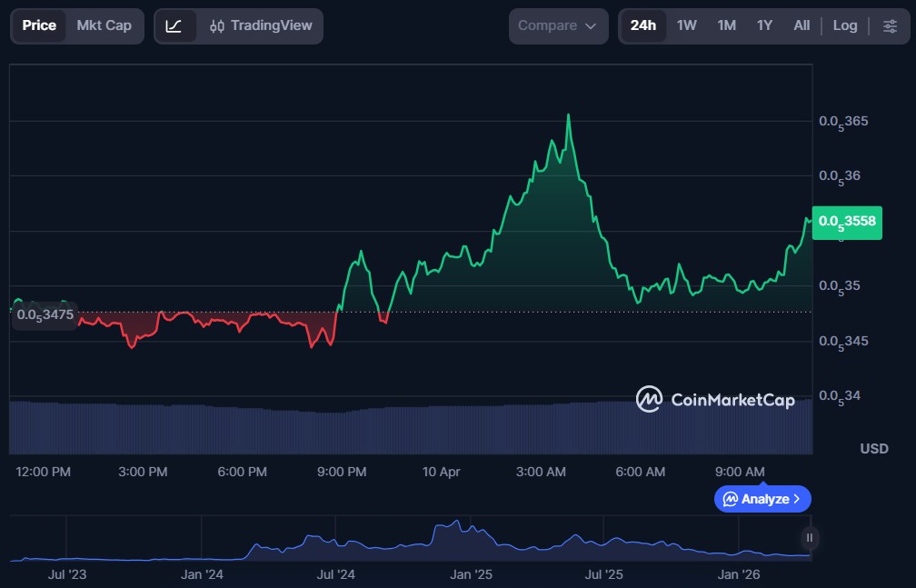
Task: Click the opening price label 0.0₅3475
Action: click(45, 315)
